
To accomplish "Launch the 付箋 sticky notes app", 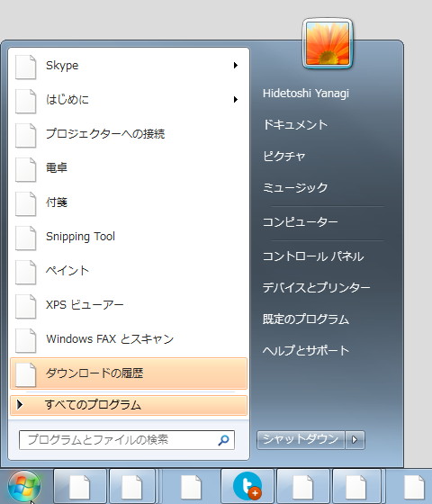I will pos(129,202).
